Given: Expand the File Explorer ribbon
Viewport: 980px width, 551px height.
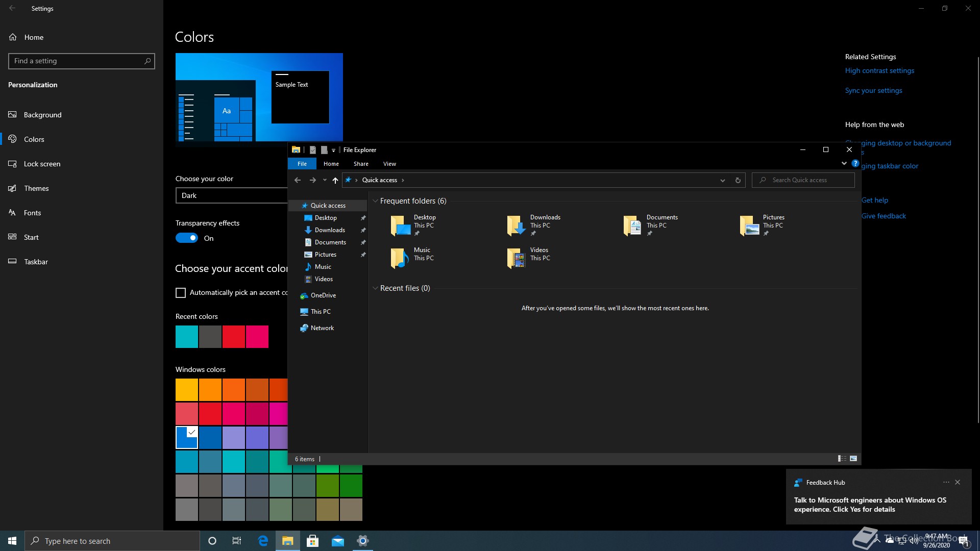Looking at the screenshot, I should [x=844, y=163].
